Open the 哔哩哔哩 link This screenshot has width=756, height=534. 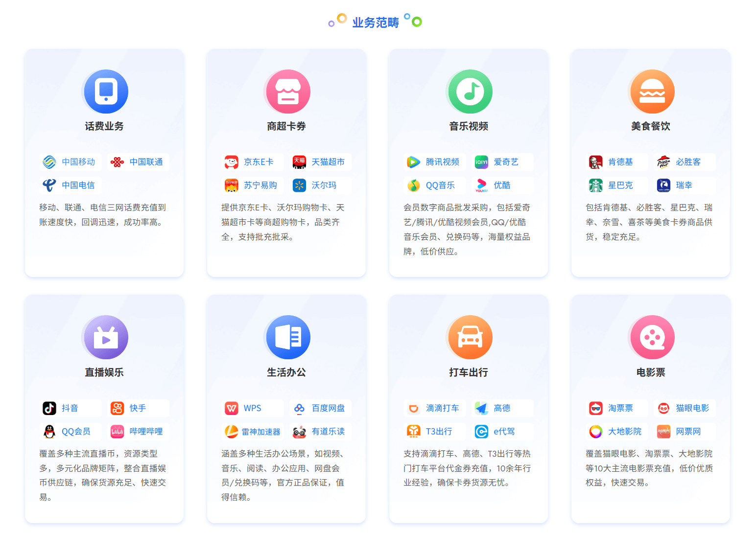pos(146,432)
